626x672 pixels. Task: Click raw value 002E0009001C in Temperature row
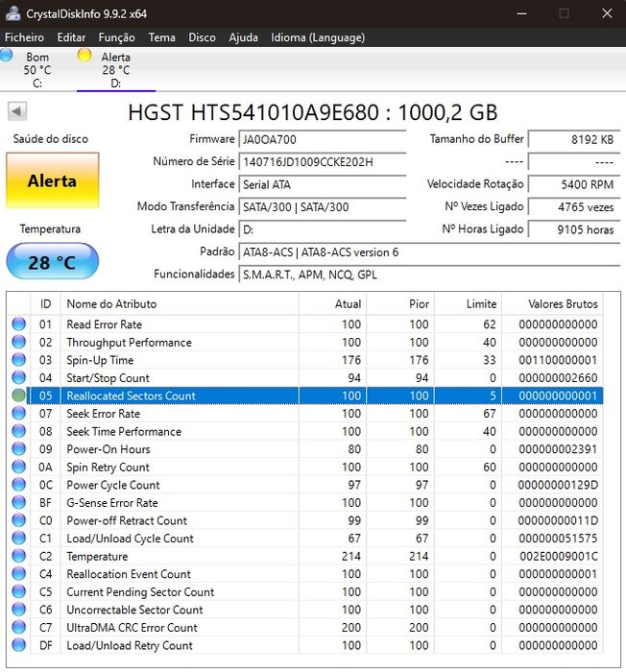tap(558, 556)
